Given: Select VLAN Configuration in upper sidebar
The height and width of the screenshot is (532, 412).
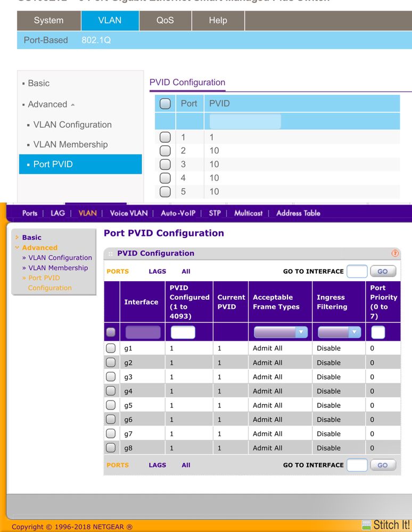Looking at the screenshot, I should click(72, 125).
